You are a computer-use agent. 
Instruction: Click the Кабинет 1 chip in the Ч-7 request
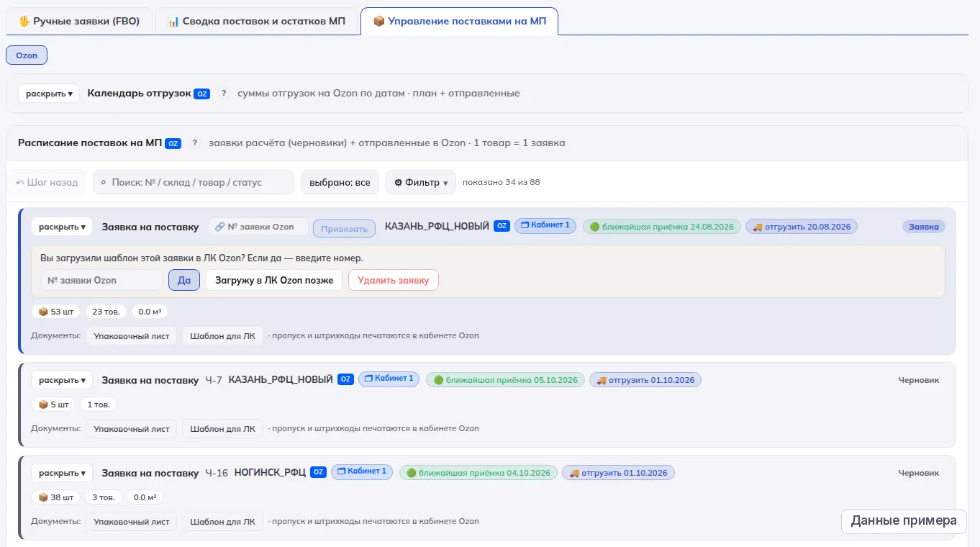tap(389, 379)
